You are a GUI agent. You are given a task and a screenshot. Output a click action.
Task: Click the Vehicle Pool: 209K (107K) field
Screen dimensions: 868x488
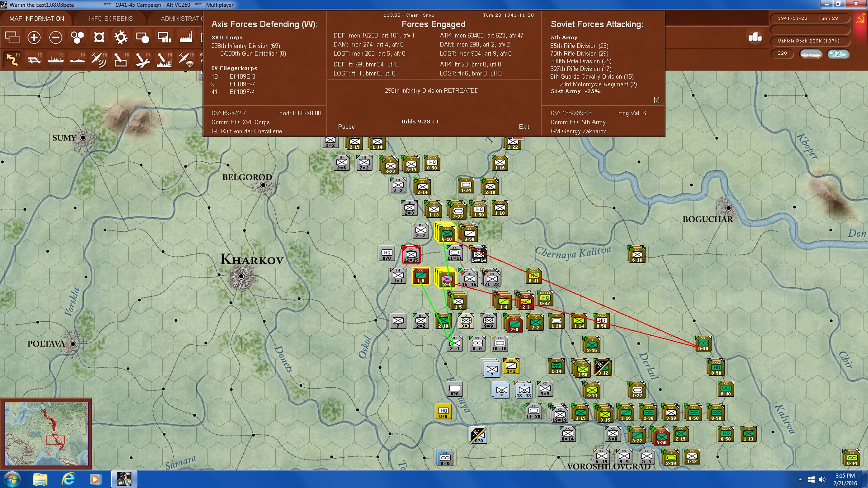(810, 41)
